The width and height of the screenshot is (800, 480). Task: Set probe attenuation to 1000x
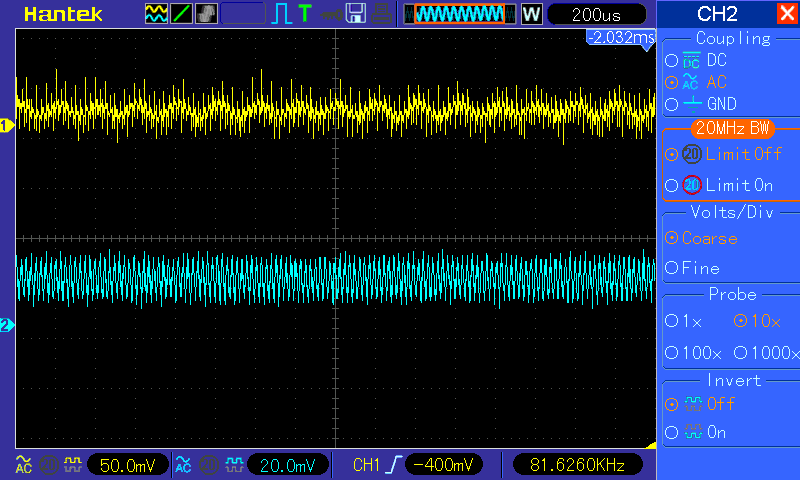point(766,352)
